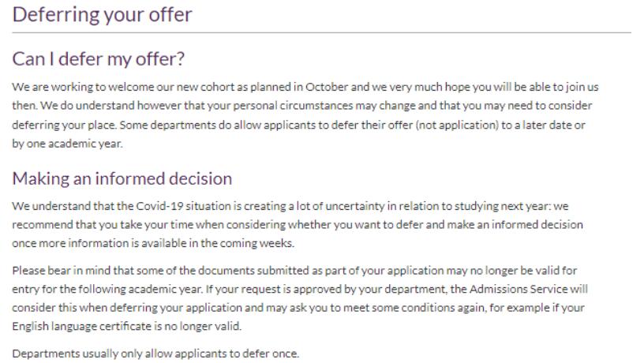
Task: Click the 'Deferring your offer' page heading
Action: (x=103, y=14)
